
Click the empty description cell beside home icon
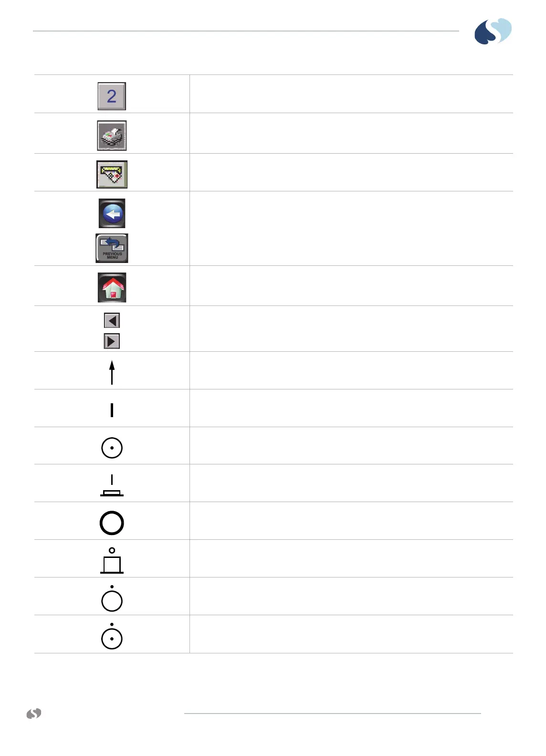coord(351,286)
